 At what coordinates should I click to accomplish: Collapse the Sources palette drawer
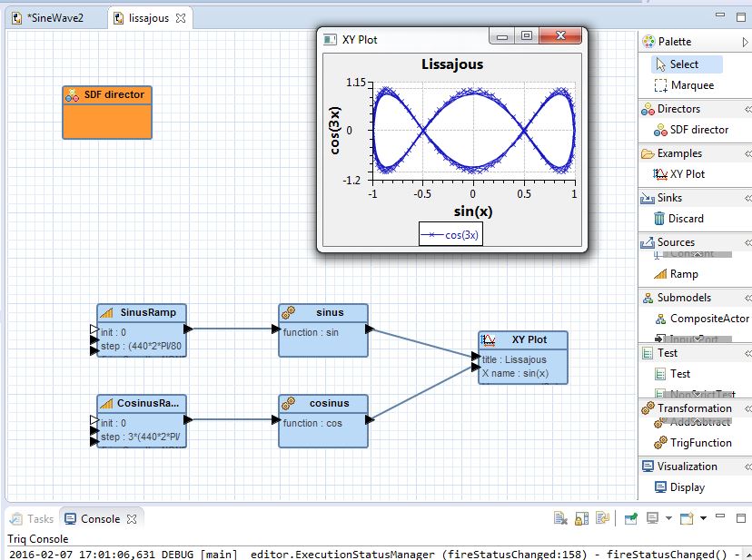click(748, 242)
